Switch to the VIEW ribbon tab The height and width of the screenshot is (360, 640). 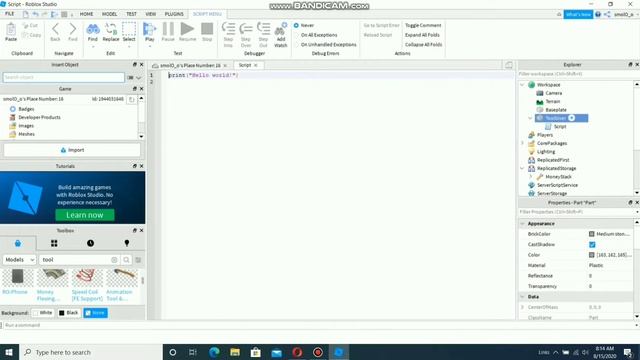[151, 14]
